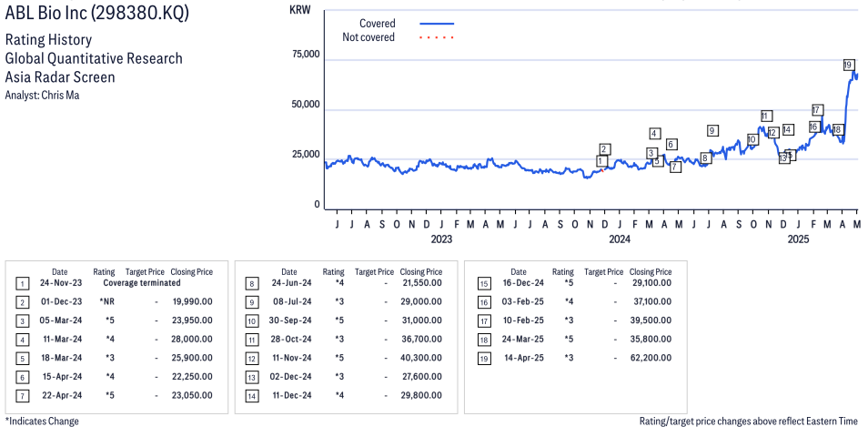Screen dimensions: 868x427
Task: Click chart marker 19 near the price peak
Action: [848, 65]
